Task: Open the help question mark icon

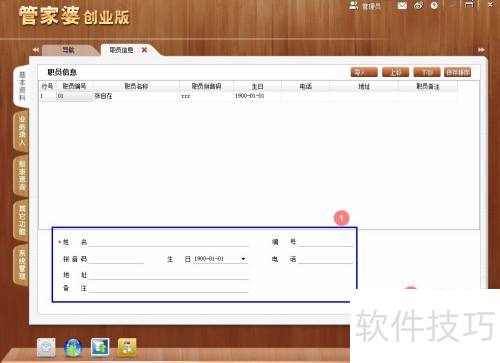Action: tap(434, 6)
